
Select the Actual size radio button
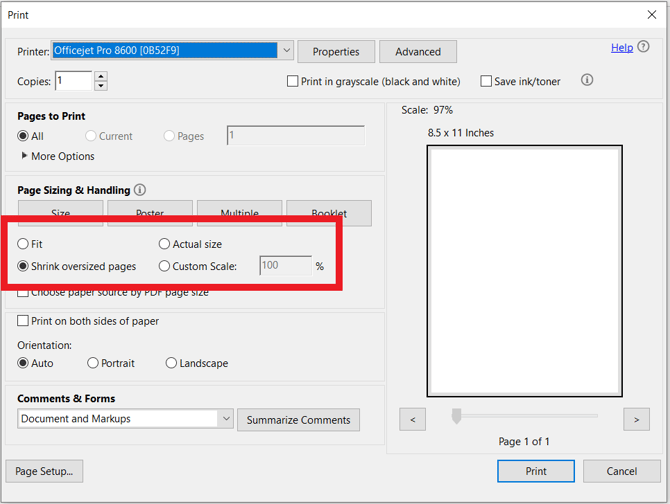pyautogui.click(x=165, y=244)
